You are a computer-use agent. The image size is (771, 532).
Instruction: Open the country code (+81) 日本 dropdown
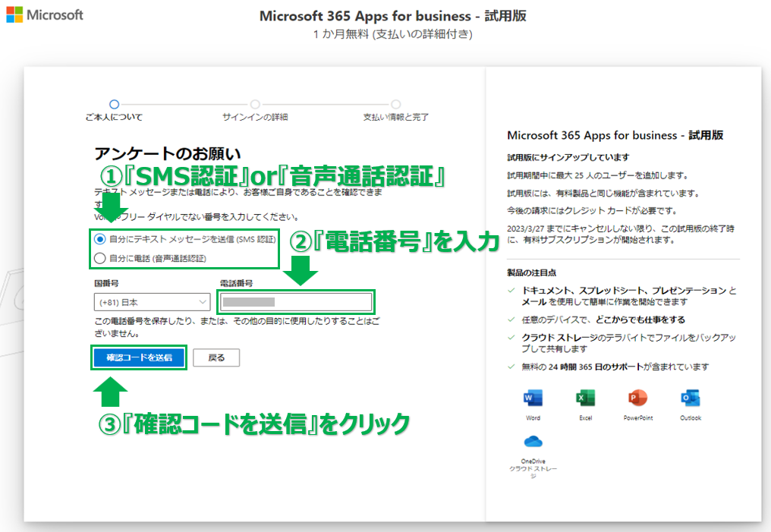(x=152, y=302)
